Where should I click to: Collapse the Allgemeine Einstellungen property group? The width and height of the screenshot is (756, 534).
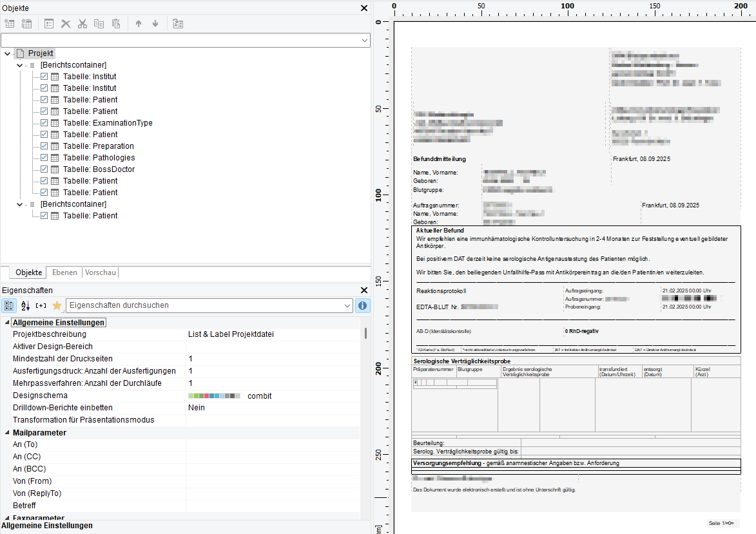pos(7,323)
